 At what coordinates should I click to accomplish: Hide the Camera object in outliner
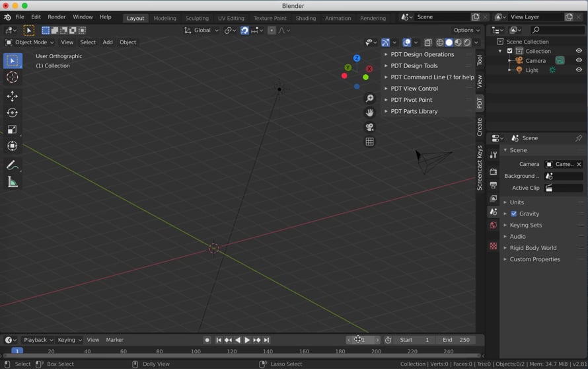579,61
